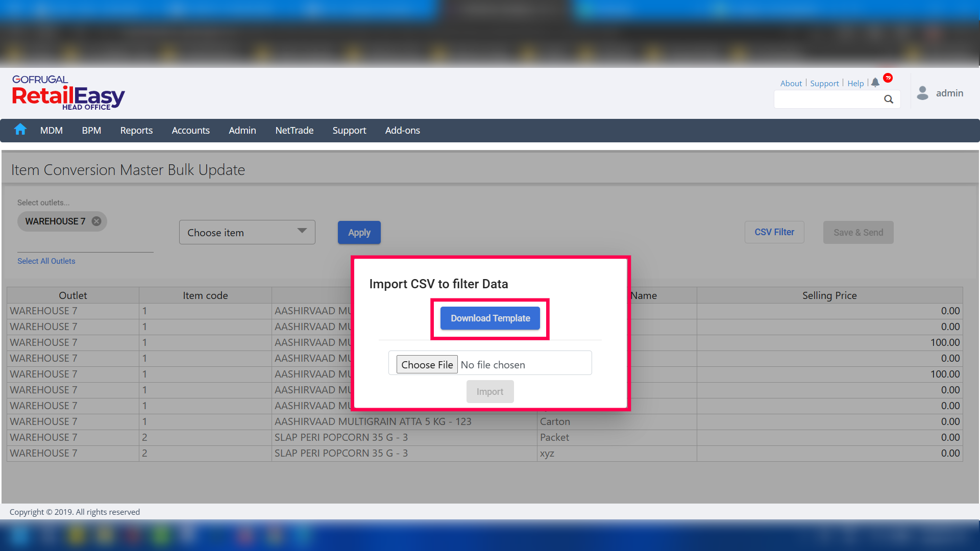Click Choose File to pick CSV

tap(427, 365)
